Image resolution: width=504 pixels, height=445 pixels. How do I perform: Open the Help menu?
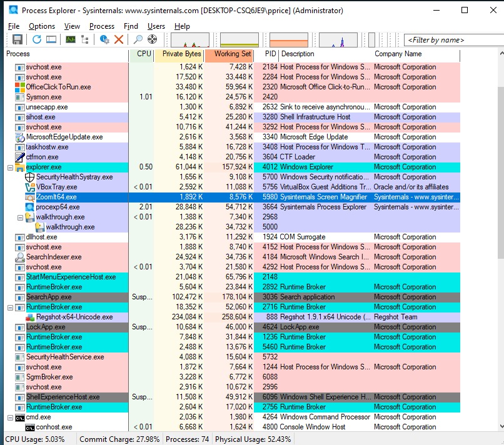click(182, 26)
